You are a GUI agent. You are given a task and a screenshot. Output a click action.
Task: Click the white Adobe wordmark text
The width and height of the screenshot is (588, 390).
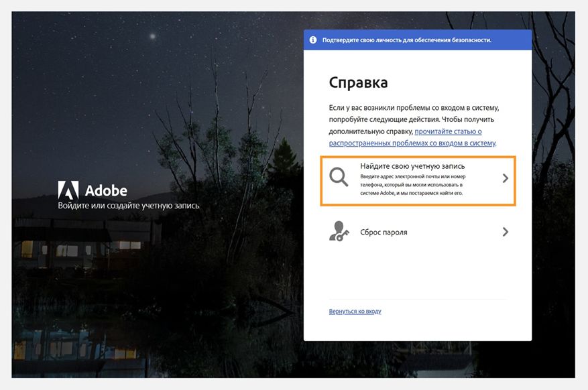(106, 190)
